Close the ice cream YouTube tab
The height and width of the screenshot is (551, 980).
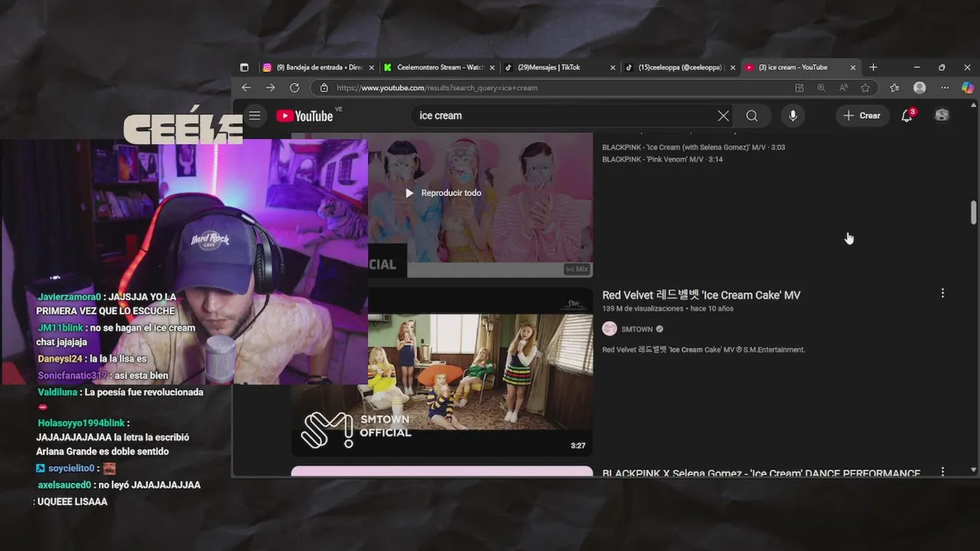tap(853, 67)
